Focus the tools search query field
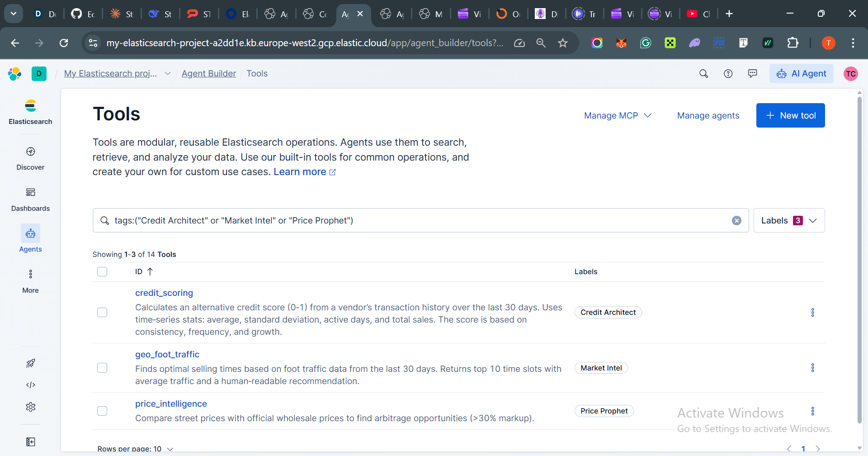The width and height of the screenshot is (868, 456). pyautogui.click(x=420, y=220)
